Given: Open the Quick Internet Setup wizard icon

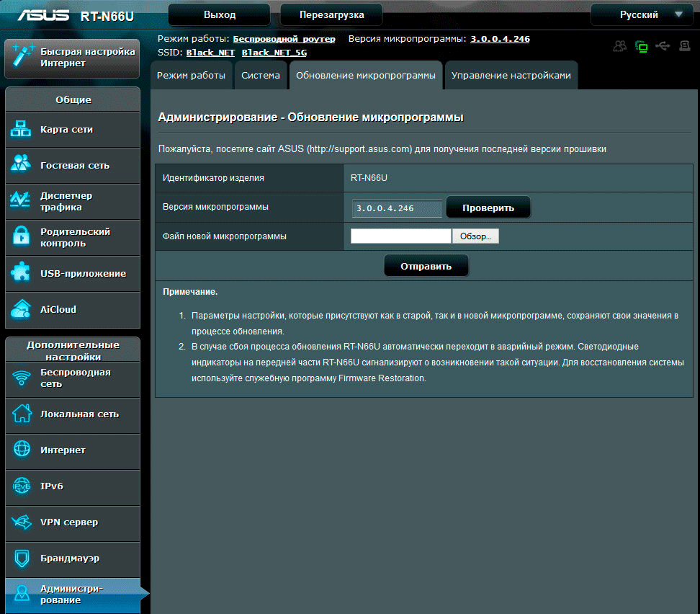Looking at the screenshot, I should click(x=22, y=56).
